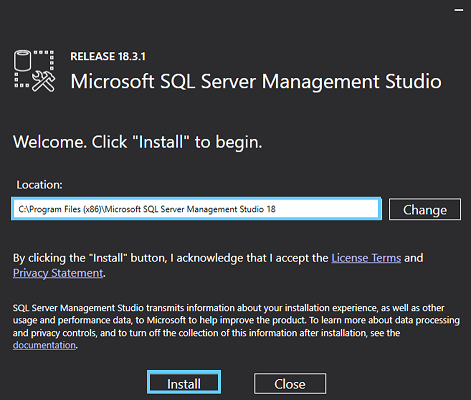Click the "Microsoft SQL Server Management Studio" title
This screenshot has height=400, width=471.
coord(256,82)
